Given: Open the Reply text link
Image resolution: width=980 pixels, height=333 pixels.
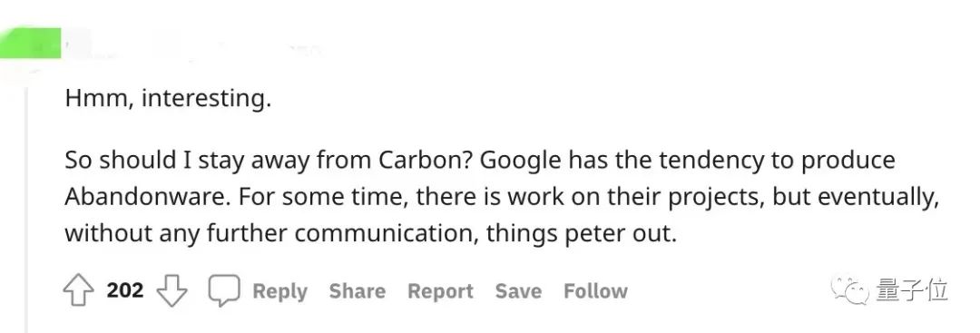Looking at the screenshot, I should coord(280,291).
